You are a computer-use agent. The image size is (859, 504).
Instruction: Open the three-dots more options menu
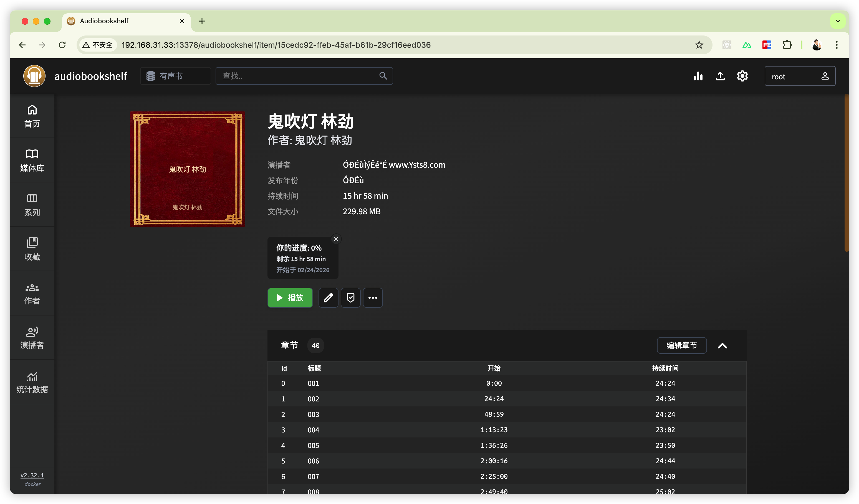pyautogui.click(x=373, y=298)
